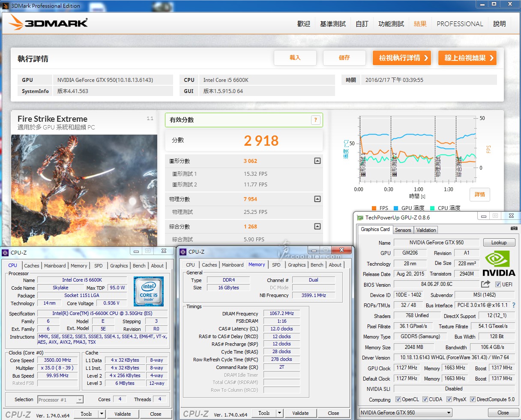The image size is (521, 420).
Task: Click the Bus Interface question mark icon
Action: pyautogui.click(x=514, y=305)
